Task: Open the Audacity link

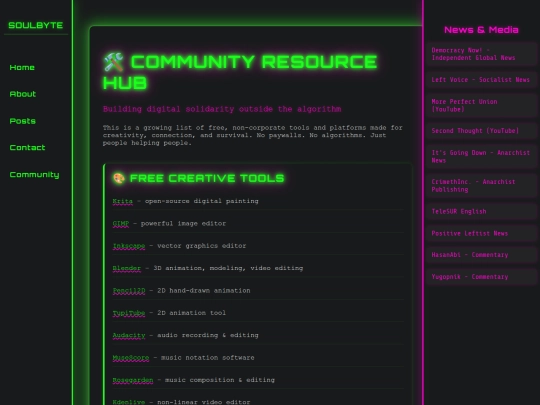Action: [x=129, y=335]
